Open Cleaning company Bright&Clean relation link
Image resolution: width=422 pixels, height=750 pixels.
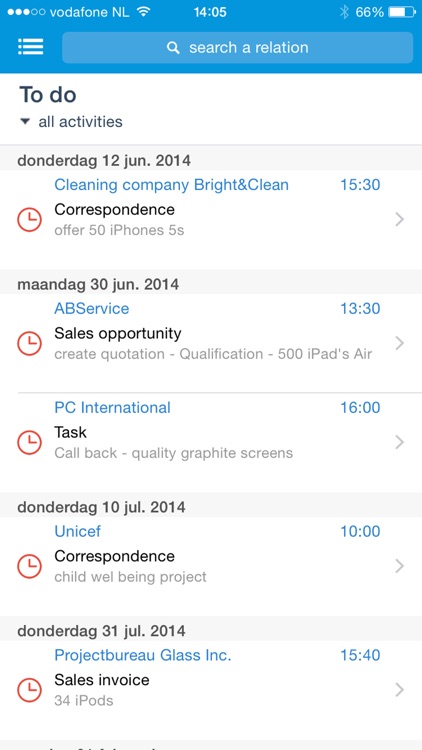point(171,185)
